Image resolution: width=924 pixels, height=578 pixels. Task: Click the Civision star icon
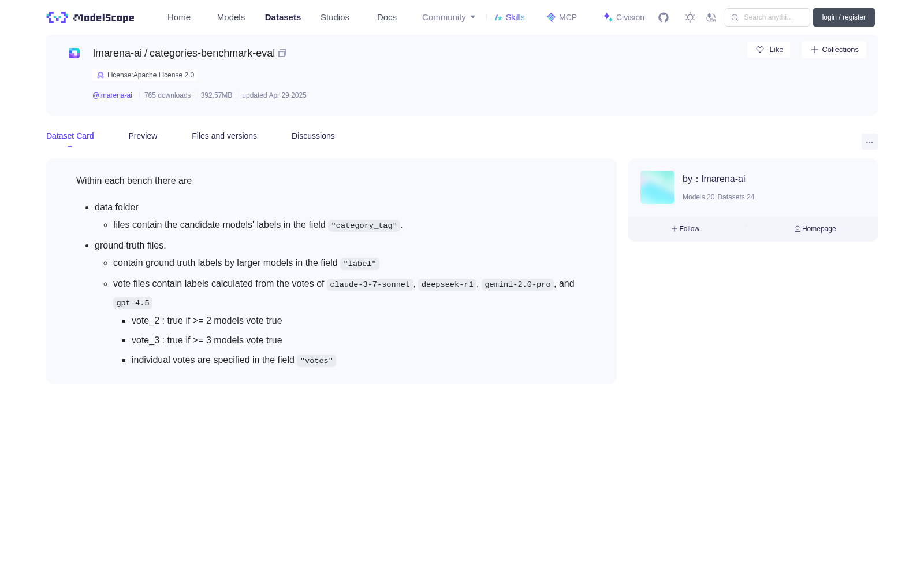coord(608,17)
